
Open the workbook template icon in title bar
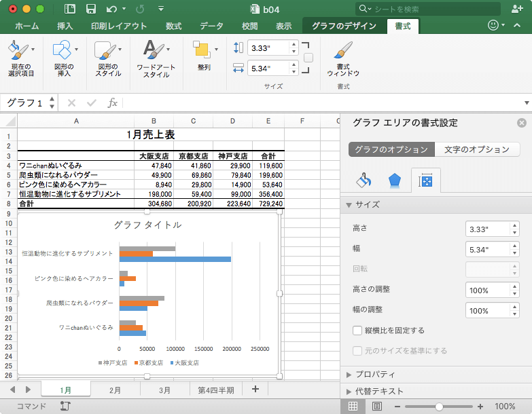[x=70, y=9]
